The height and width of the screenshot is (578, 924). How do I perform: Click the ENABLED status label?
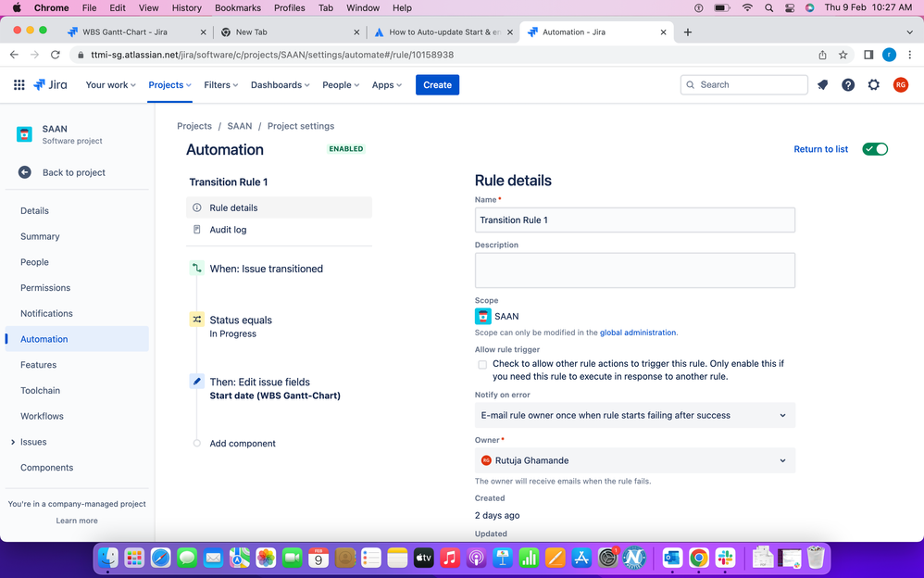[346, 149]
